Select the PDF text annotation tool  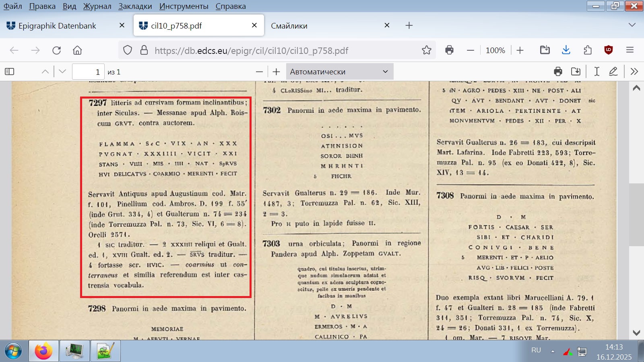pos(597,72)
